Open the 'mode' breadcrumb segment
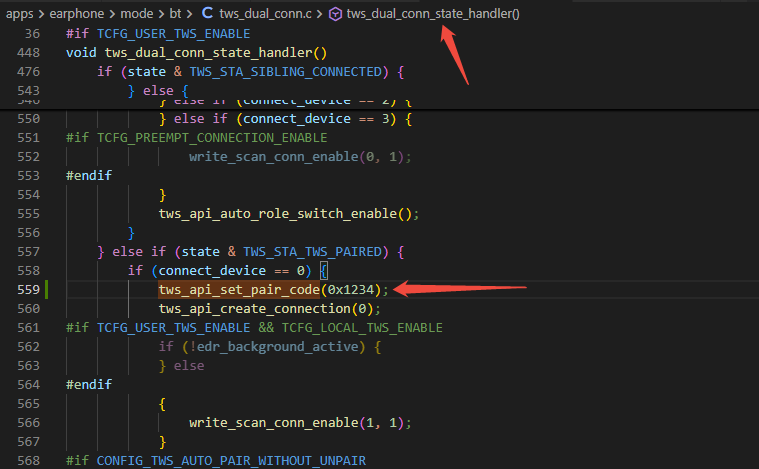The height and width of the screenshot is (469, 759). 137,14
